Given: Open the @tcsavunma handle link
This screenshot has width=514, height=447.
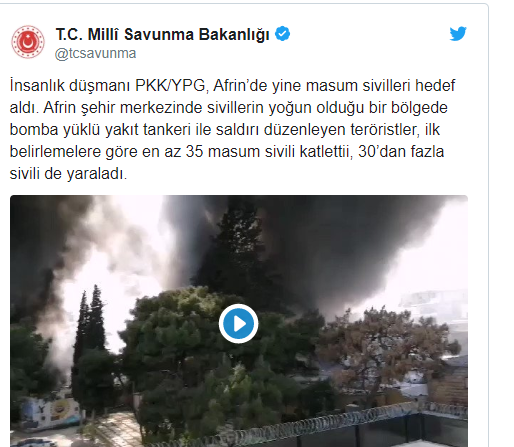Looking at the screenshot, I should point(95,53).
